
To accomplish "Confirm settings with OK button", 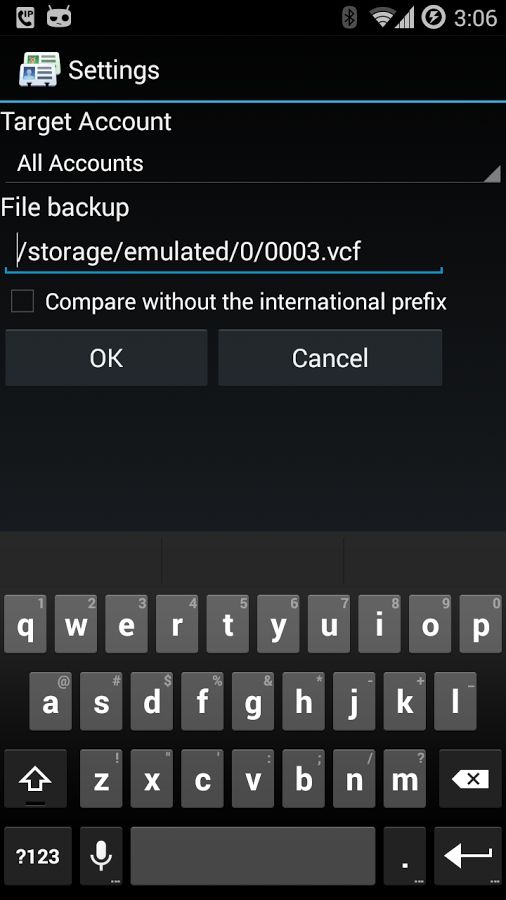I will click(x=106, y=358).
